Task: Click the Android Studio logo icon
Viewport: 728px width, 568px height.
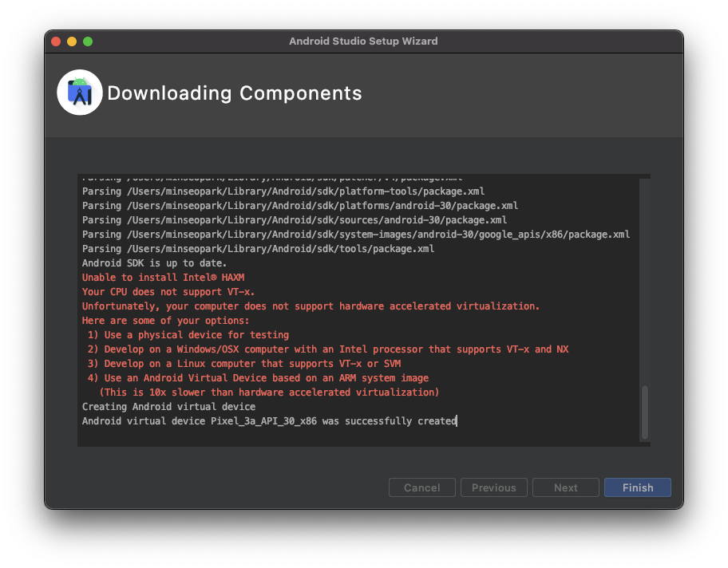Action: (x=79, y=93)
